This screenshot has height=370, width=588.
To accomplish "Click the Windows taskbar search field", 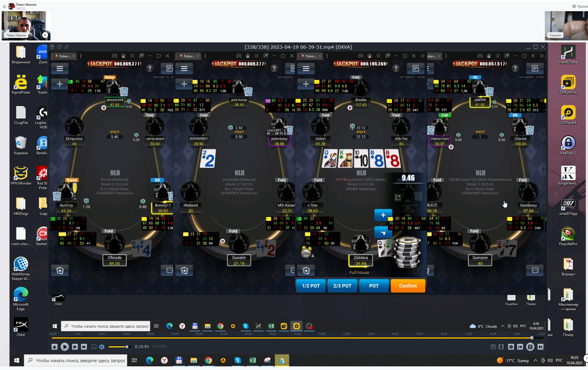I will (x=76, y=360).
